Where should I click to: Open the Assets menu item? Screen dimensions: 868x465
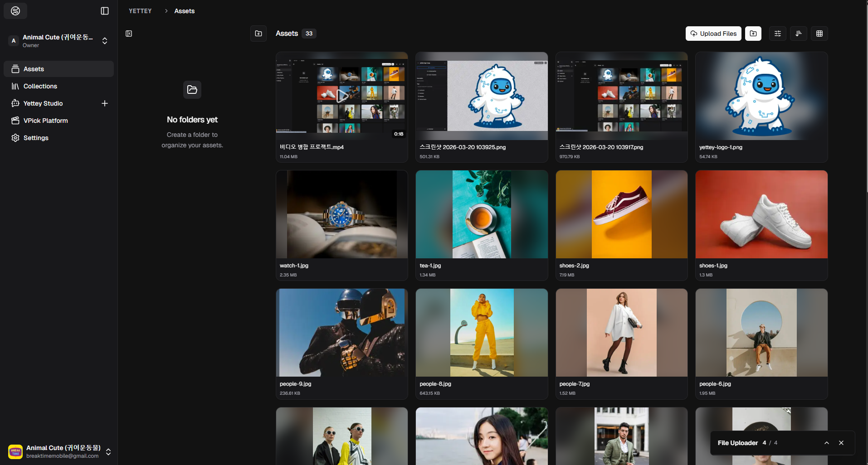[34, 69]
